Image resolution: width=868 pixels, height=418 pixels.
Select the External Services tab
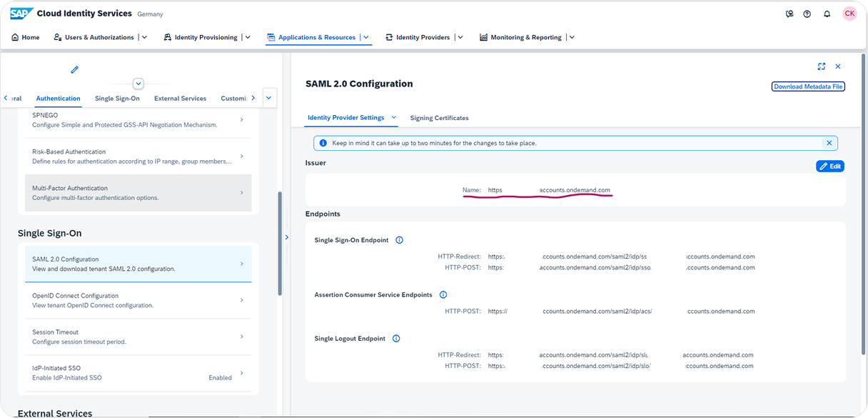point(180,99)
